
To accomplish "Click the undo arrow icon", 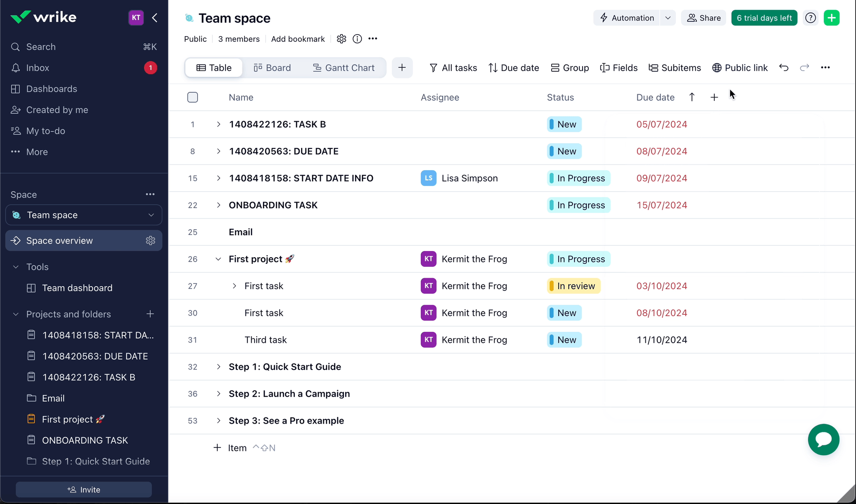I will (x=784, y=68).
